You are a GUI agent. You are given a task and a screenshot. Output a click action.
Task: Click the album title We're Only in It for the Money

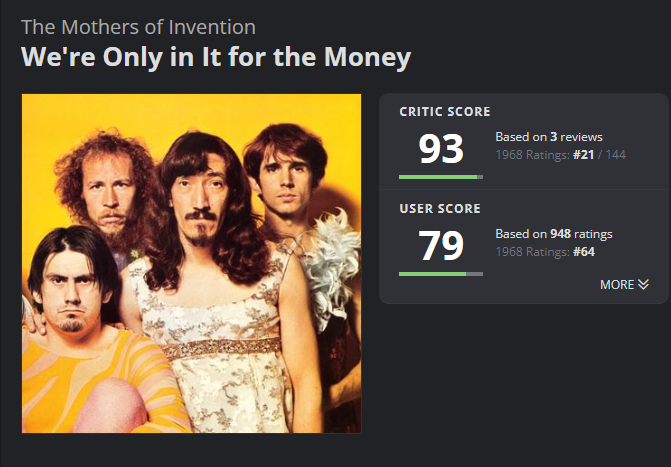click(216, 57)
